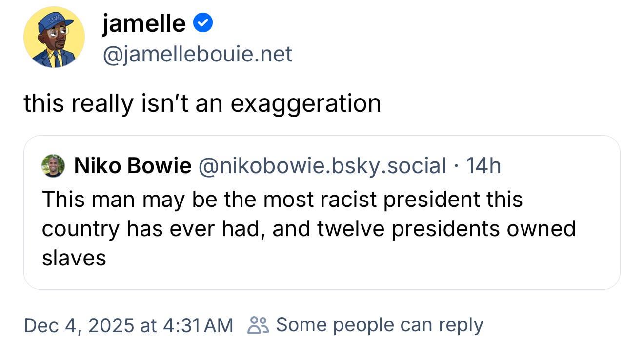
Task: Open the Niko Bowie author name
Action: pyautogui.click(x=132, y=166)
